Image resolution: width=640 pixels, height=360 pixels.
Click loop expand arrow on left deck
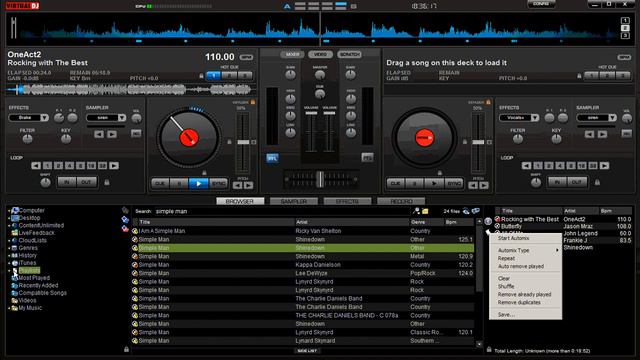point(114,166)
